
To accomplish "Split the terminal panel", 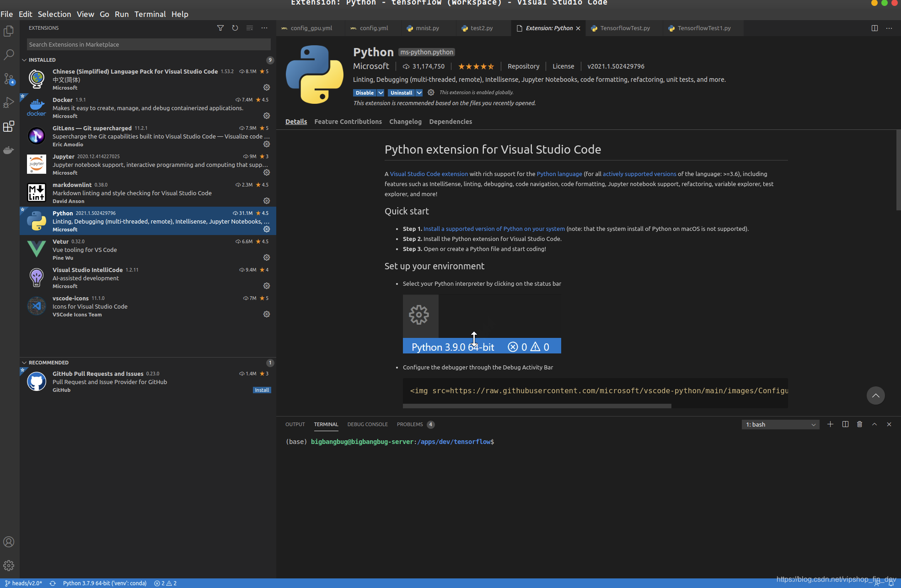I will point(845,424).
